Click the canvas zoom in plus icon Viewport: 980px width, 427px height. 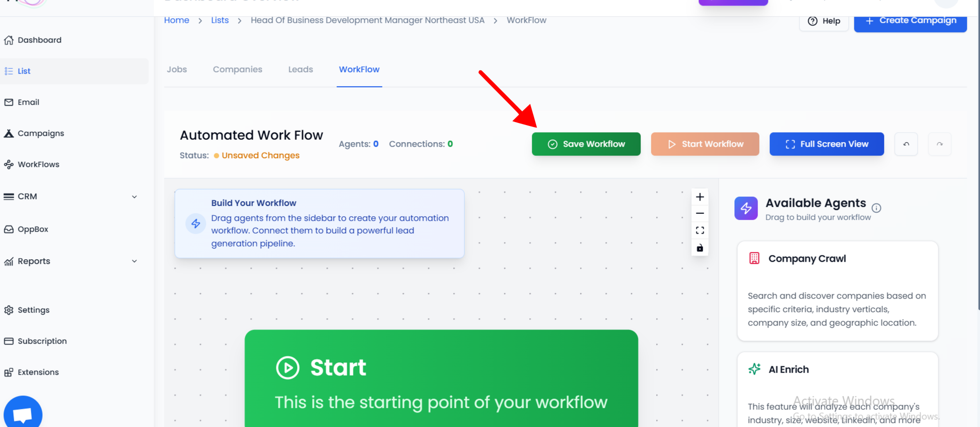point(700,197)
